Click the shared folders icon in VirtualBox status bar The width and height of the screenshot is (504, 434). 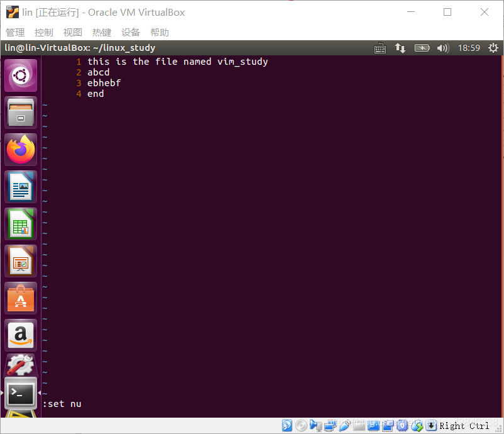tap(359, 425)
